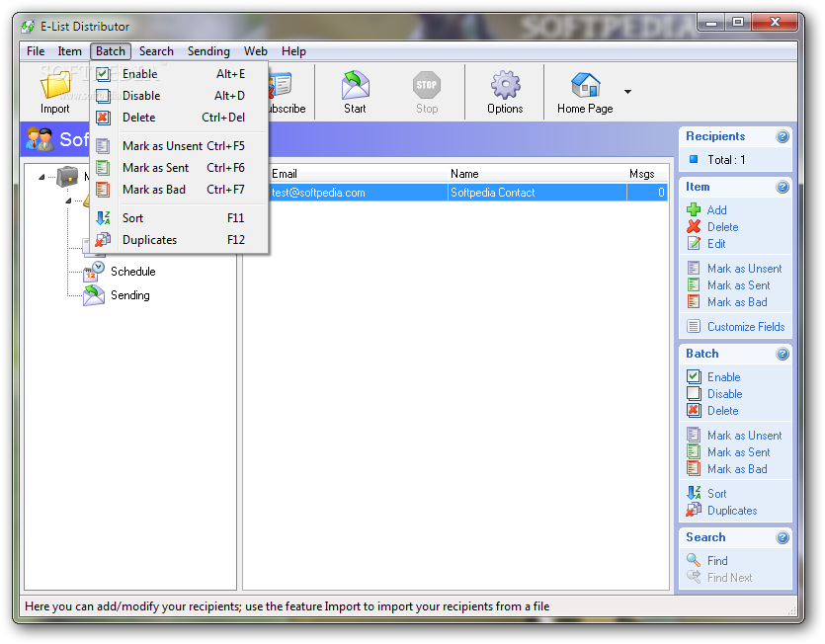
Task: Open the Help menu
Action: coord(293,51)
